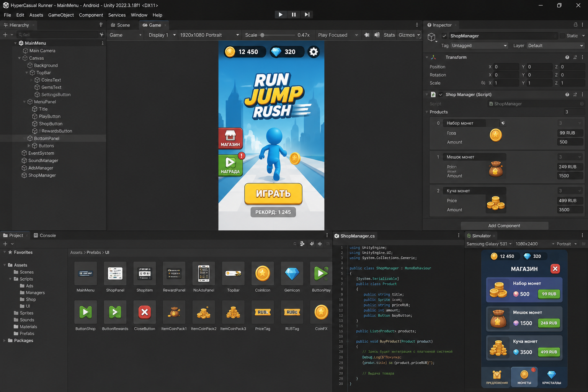Click settings gear in game view
Image resolution: width=588 pixels, height=392 pixels.
pyautogui.click(x=314, y=52)
